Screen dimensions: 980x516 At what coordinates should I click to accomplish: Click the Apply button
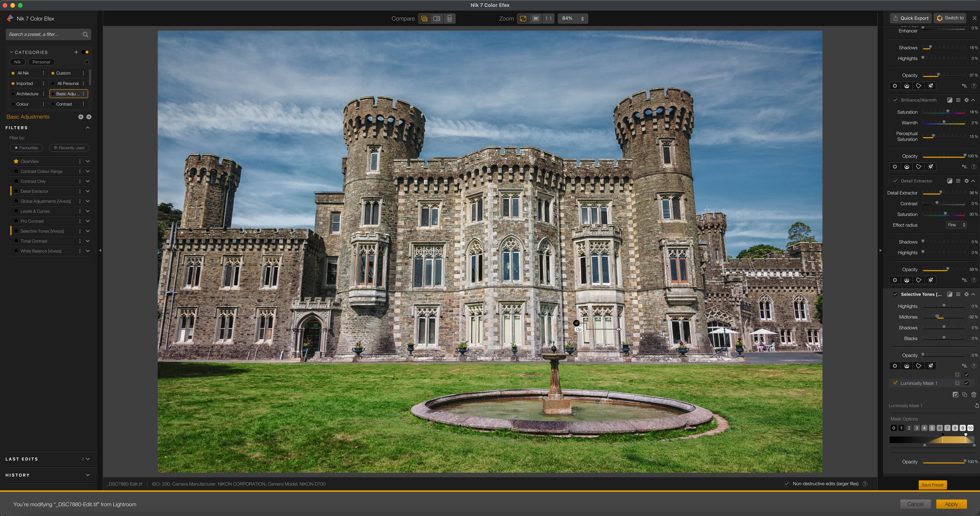coord(951,504)
